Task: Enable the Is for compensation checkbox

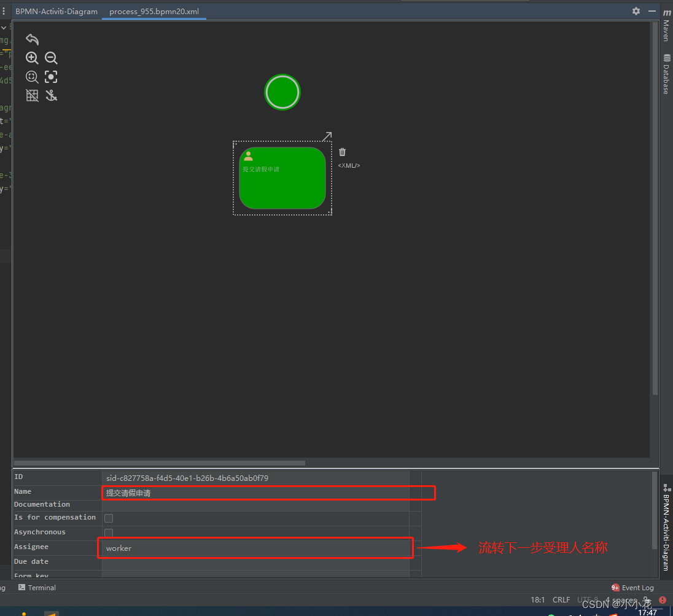Action: click(x=109, y=518)
